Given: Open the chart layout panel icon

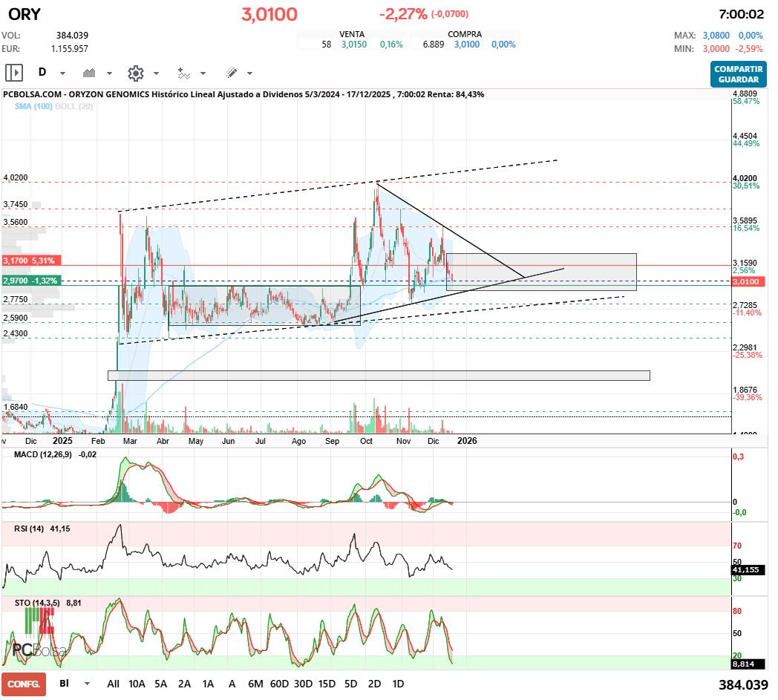Looking at the screenshot, I should pyautogui.click(x=13, y=73).
